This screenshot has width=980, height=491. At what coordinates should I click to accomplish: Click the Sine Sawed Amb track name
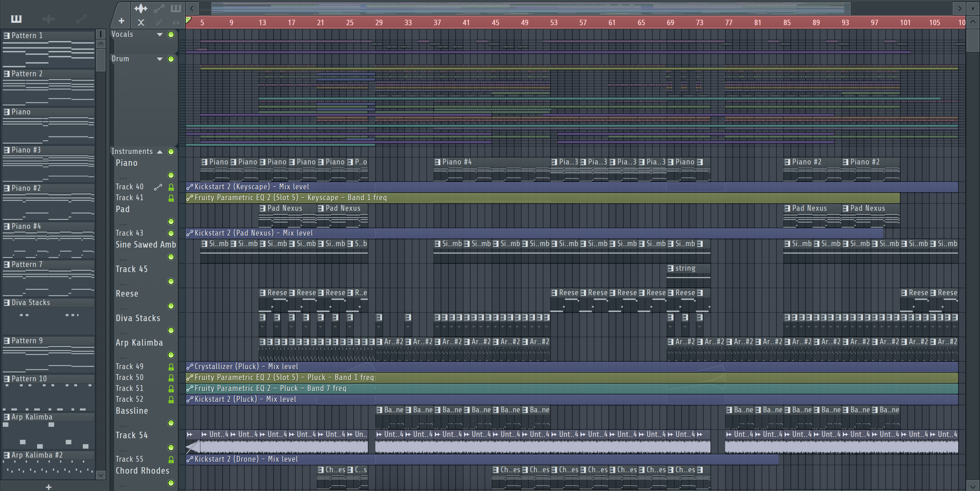click(146, 245)
